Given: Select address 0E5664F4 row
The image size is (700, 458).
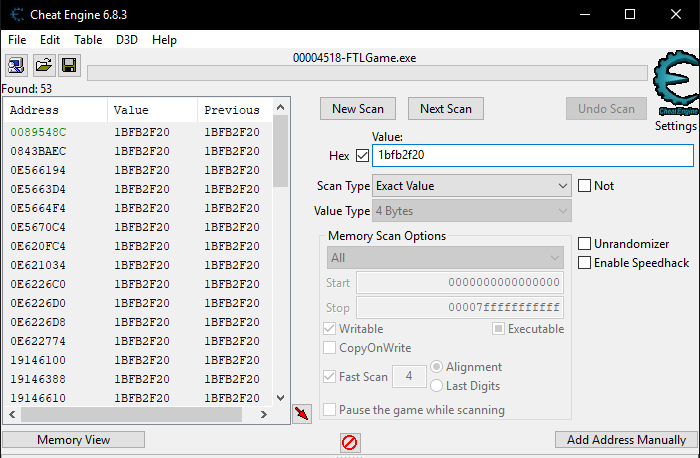Looking at the screenshot, I should [x=138, y=208].
